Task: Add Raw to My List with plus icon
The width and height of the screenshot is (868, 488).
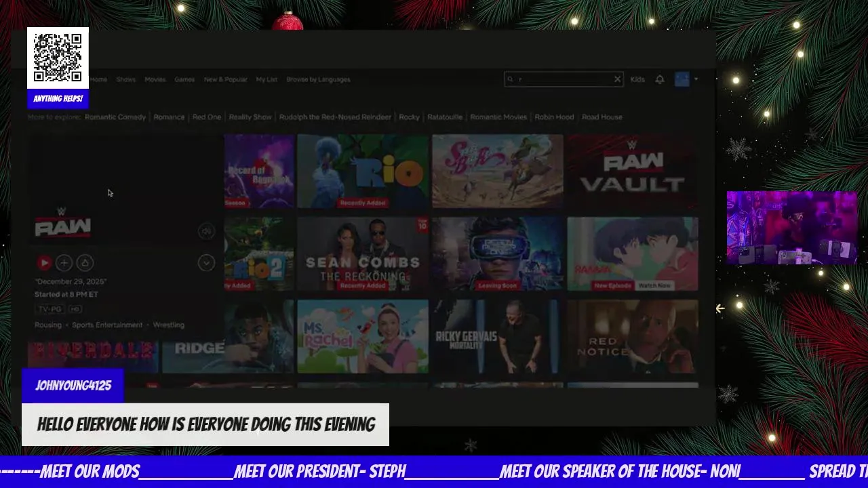Action: [64, 262]
